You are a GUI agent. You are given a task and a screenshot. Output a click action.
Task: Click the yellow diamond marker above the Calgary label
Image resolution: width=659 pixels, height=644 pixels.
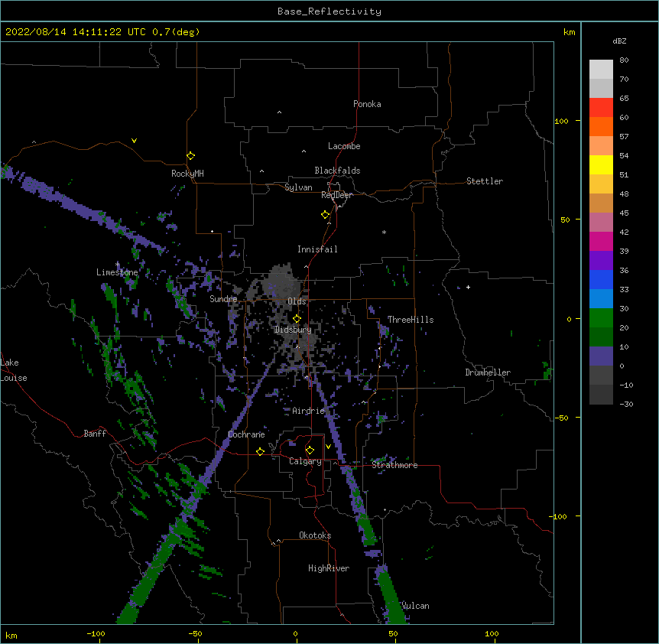(x=310, y=450)
